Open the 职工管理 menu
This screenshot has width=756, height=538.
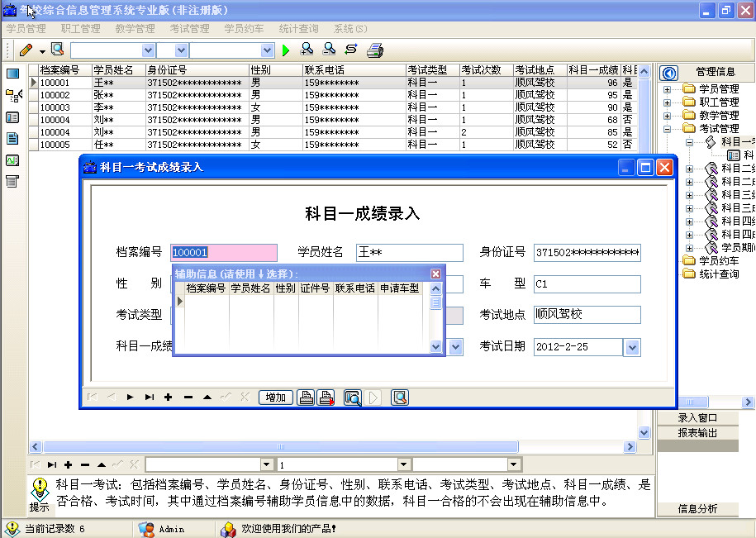tap(80, 28)
